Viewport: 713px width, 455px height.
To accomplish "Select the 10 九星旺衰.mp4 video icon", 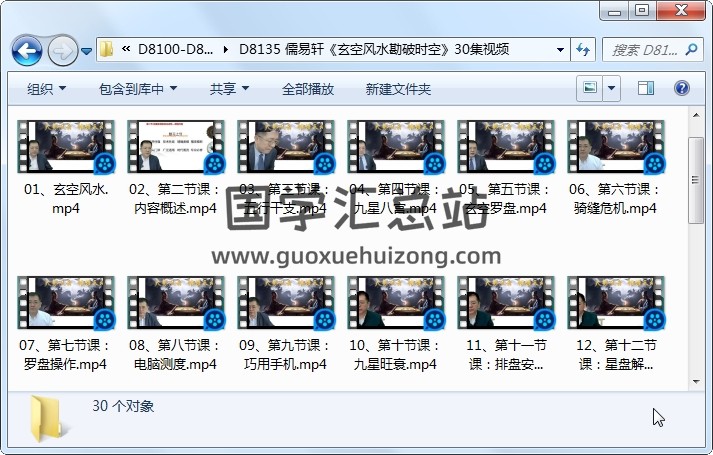I will click(x=396, y=303).
